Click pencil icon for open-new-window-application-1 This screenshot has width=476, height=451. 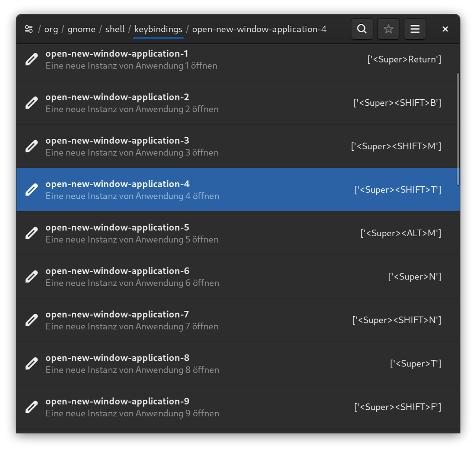[x=32, y=60]
